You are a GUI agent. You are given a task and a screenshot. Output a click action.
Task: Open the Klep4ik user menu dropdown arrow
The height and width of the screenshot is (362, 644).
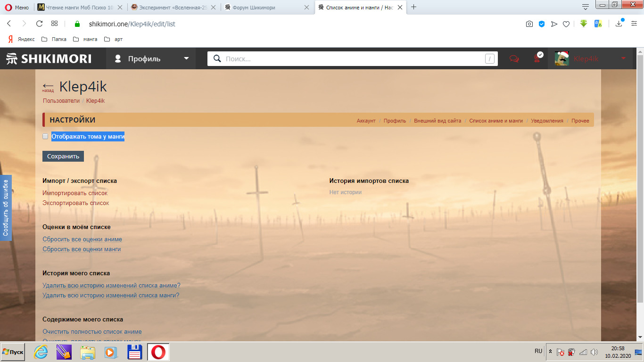[623, 58]
